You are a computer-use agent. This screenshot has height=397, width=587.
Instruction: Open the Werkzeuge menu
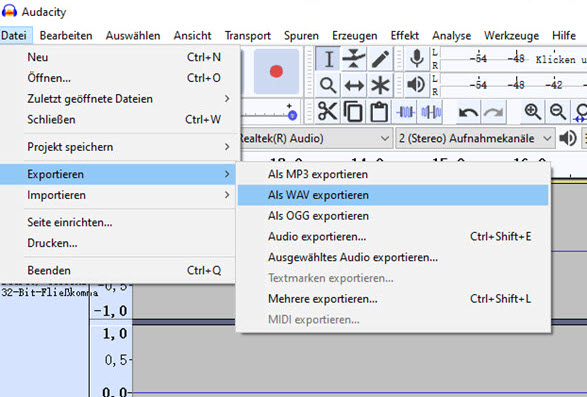(x=511, y=36)
